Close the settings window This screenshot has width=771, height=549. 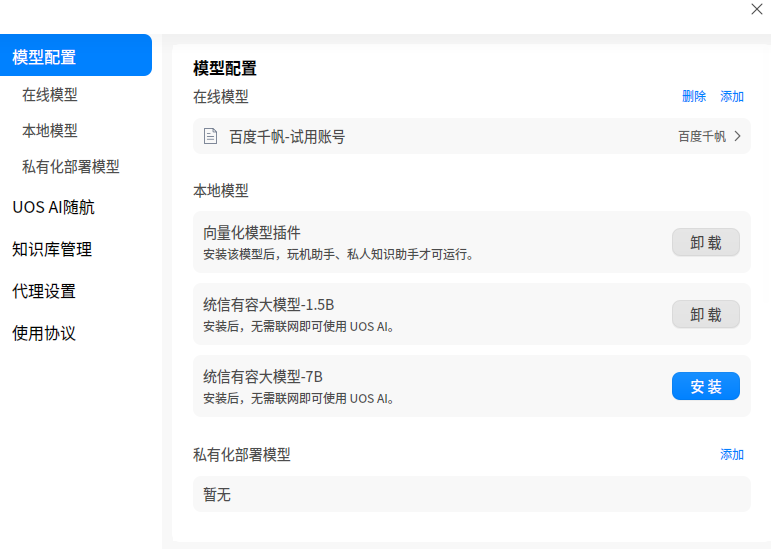[757, 9]
